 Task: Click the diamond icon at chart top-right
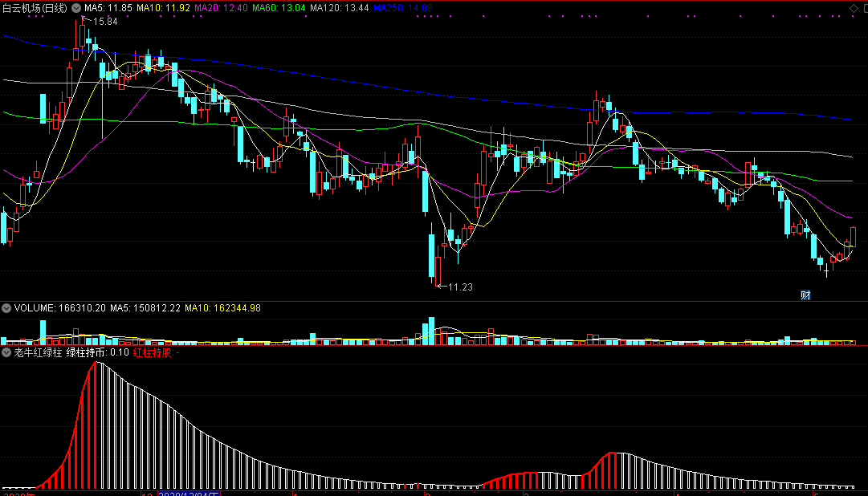tap(853, 8)
